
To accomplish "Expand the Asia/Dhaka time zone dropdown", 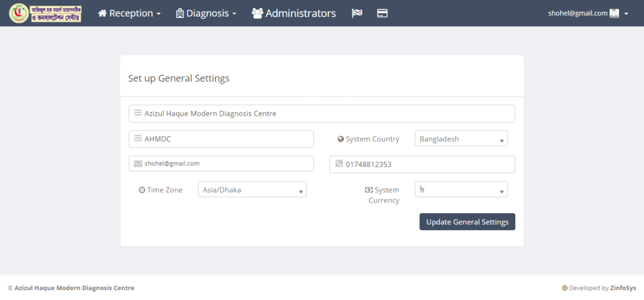I will coord(251,190).
